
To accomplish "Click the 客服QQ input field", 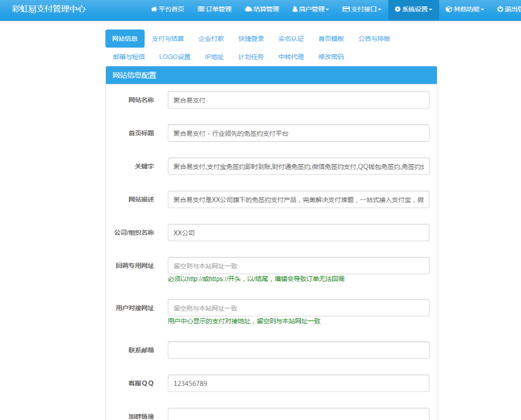I will pos(298,383).
